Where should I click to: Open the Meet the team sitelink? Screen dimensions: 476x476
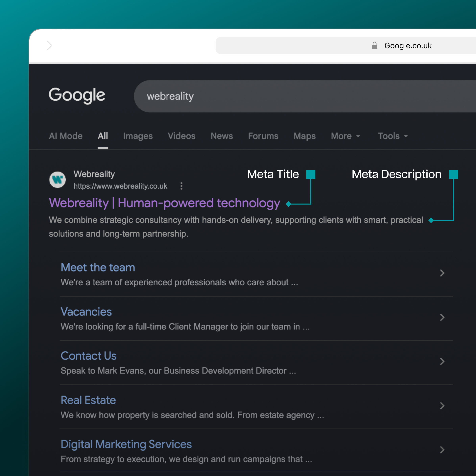pos(98,268)
